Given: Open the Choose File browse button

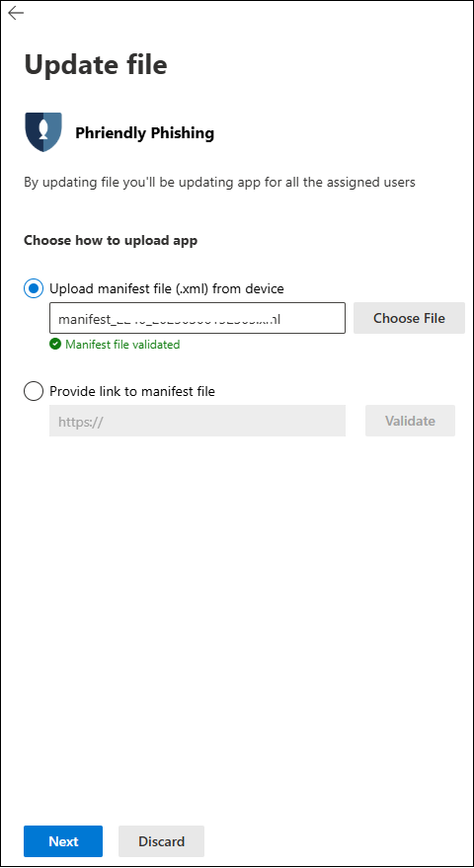Looking at the screenshot, I should pos(409,318).
